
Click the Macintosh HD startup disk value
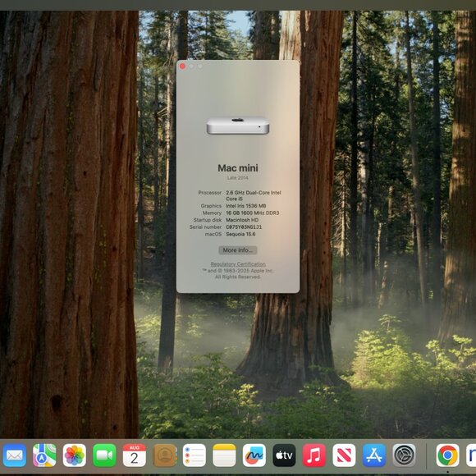point(242,220)
